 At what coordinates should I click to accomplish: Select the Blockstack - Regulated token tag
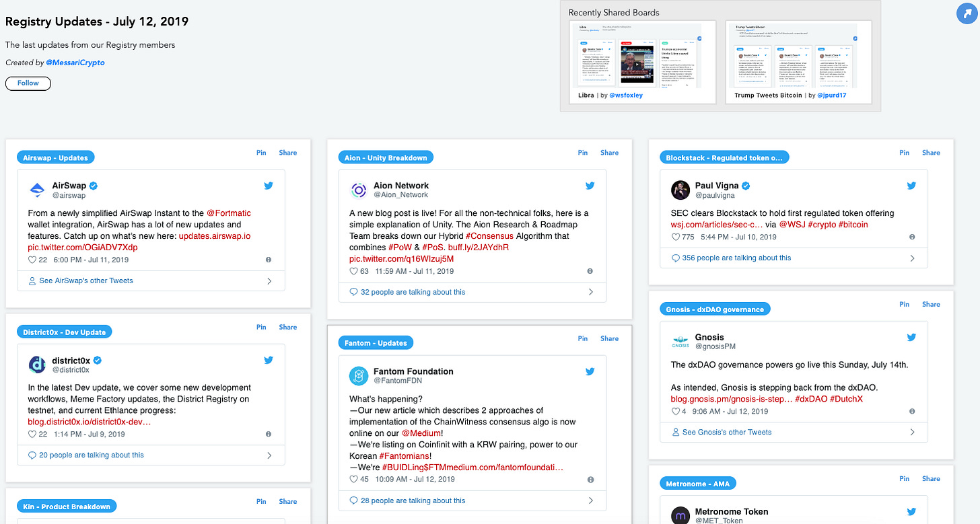click(x=724, y=157)
